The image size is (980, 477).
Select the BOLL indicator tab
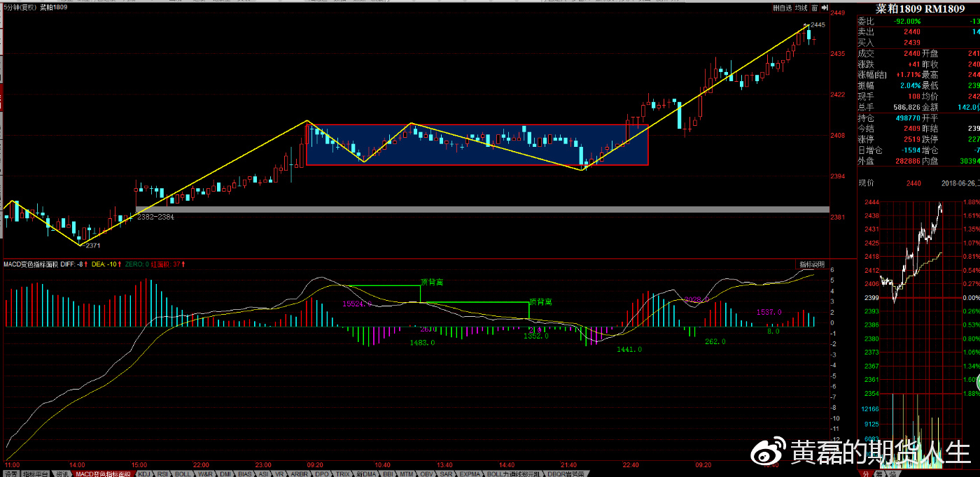pyautogui.click(x=183, y=474)
